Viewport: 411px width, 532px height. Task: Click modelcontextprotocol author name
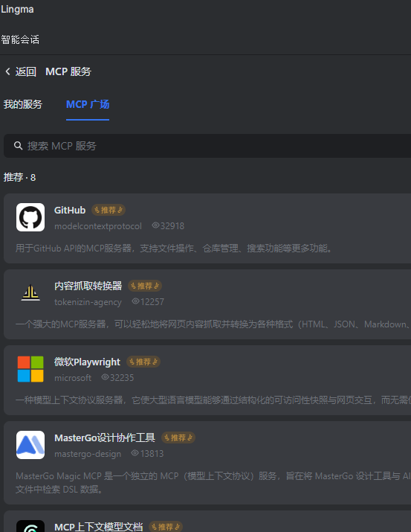[x=98, y=226]
